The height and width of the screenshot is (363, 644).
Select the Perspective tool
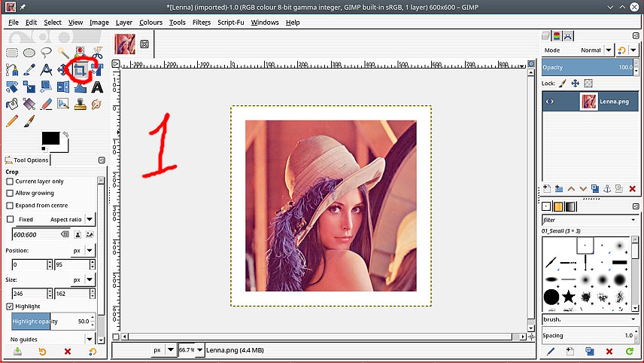[46, 87]
